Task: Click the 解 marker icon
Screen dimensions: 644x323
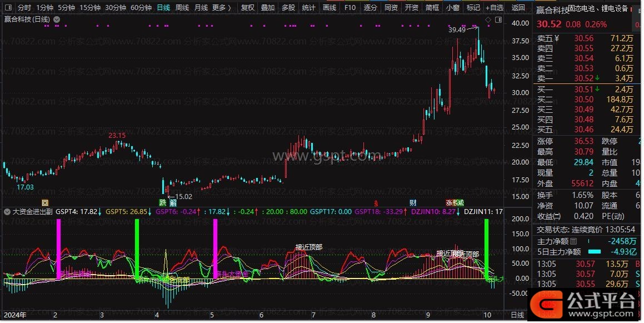Action: (x=172, y=203)
